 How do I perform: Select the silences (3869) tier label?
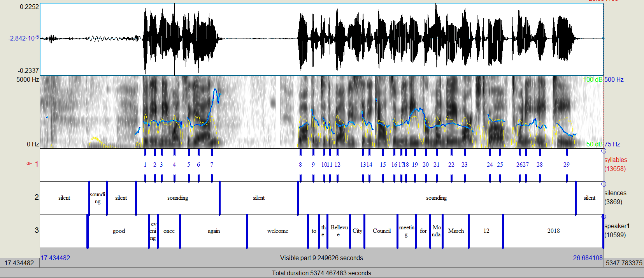(x=615, y=197)
